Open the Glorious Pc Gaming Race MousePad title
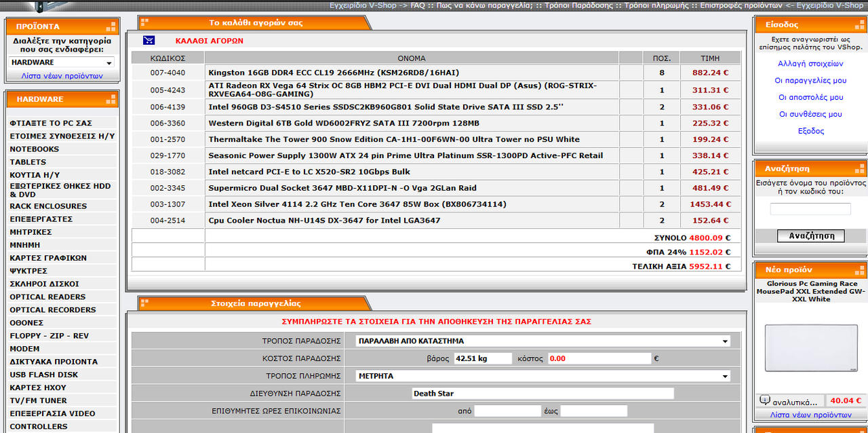868x433 pixels. 811,291
